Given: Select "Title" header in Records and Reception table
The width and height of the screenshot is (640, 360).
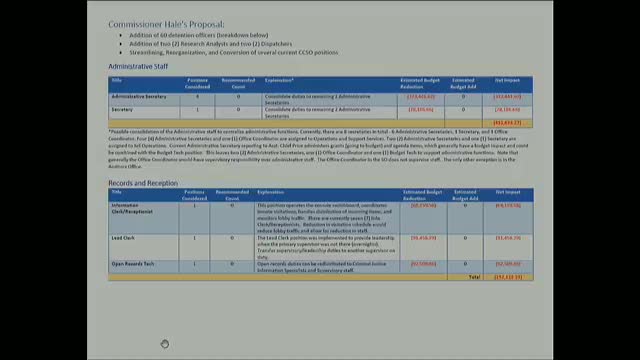Looking at the screenshot, I should coord(117,192).
